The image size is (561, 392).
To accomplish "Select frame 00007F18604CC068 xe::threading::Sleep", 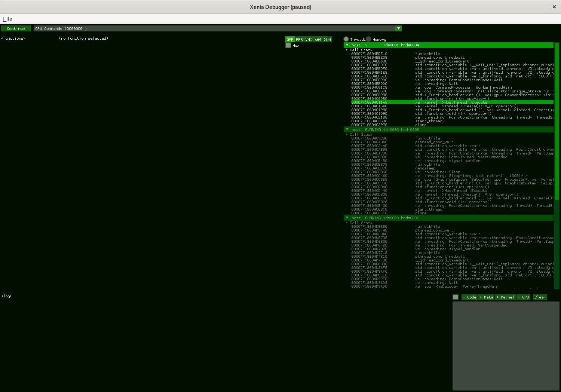I will tap(452, 172).
